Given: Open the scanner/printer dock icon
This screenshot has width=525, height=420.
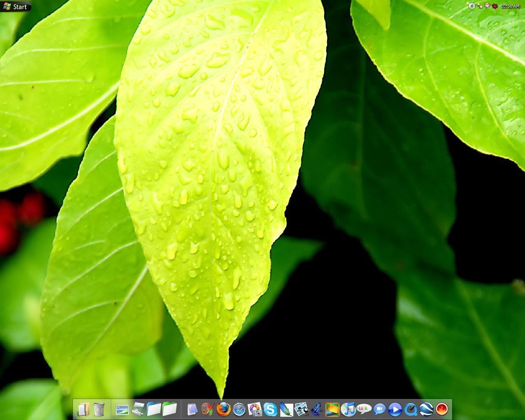Looking at the screenshot, I should pos(138,409).
